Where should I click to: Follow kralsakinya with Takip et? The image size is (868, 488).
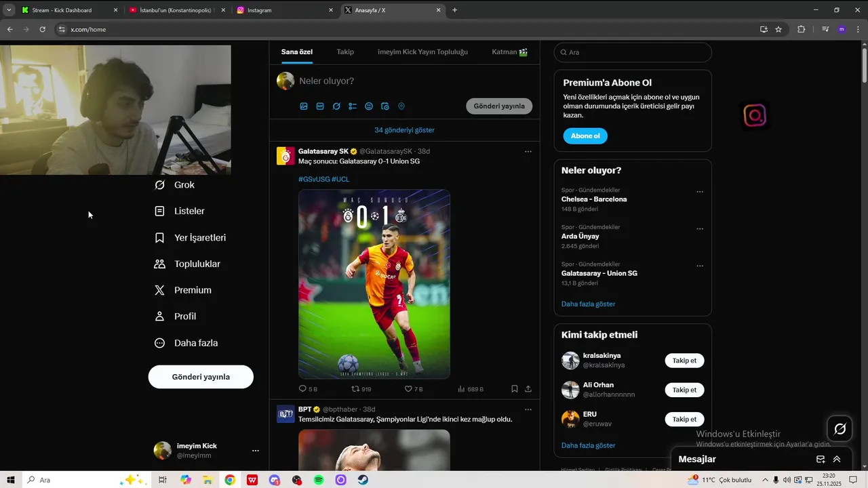point(684,361)
